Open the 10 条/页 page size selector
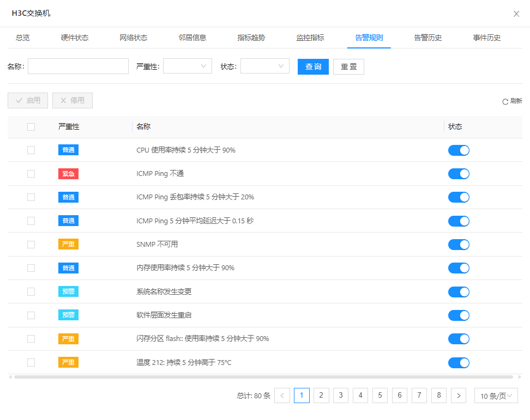 click(x=496, y=395)
